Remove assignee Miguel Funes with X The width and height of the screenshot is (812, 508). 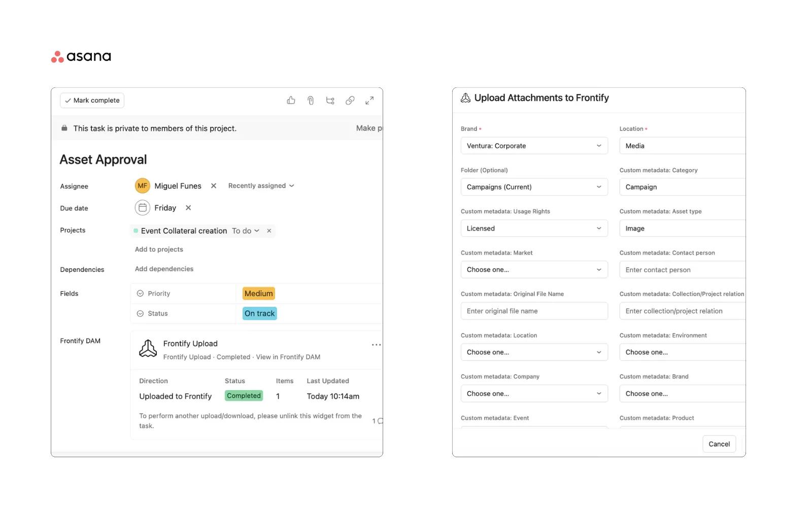click(x=214, y=186)
